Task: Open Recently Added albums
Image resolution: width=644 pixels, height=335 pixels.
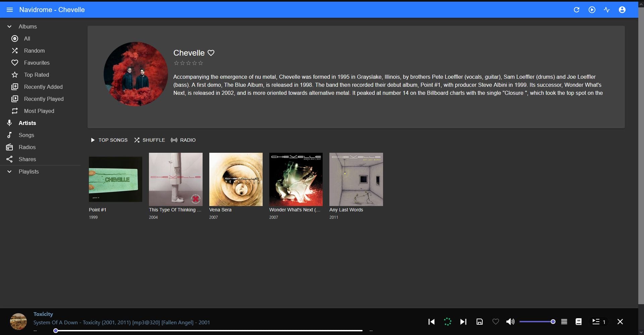Action: point(40,87)
